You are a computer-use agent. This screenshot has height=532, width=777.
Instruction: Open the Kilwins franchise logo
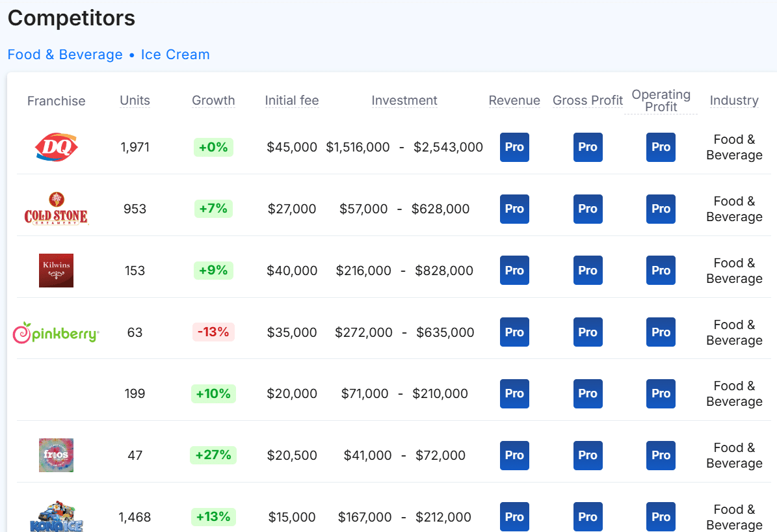pyautogui.click(x=56, y=271)
